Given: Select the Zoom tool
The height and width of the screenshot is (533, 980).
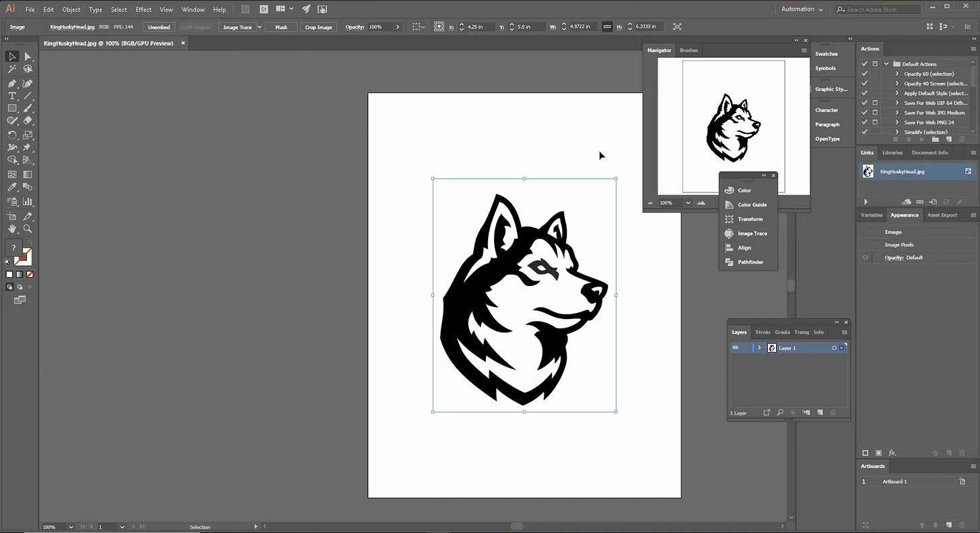Looking at the screenshot, I should click(28, 229).
